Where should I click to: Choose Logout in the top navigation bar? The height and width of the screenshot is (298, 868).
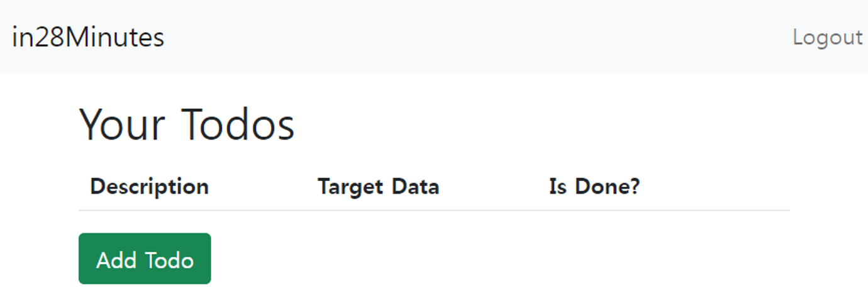pos(827,38)
